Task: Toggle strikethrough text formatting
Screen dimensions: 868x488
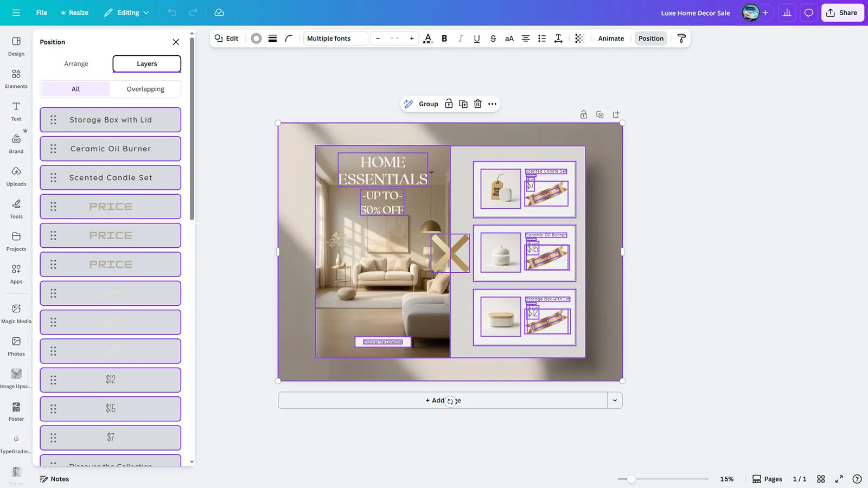Action: pyautogui.click(x=493, y=38)
